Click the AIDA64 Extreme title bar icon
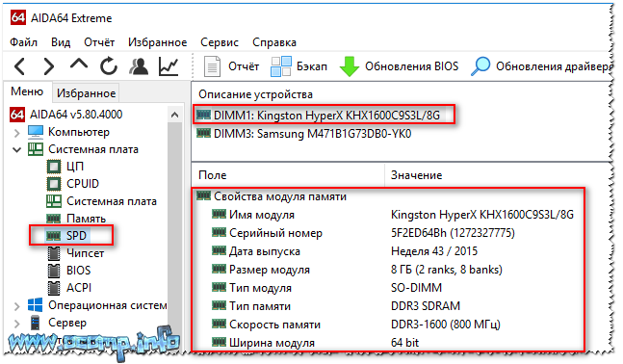This screenshot has width=623, height=364. (18, 17)
